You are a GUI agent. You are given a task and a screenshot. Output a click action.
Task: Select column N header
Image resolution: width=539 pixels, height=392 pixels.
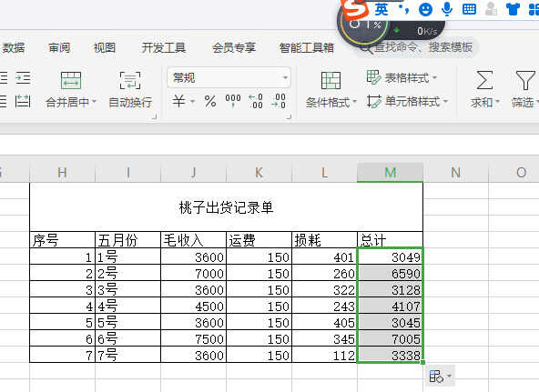pyautogui.click(x=455, y=172)
